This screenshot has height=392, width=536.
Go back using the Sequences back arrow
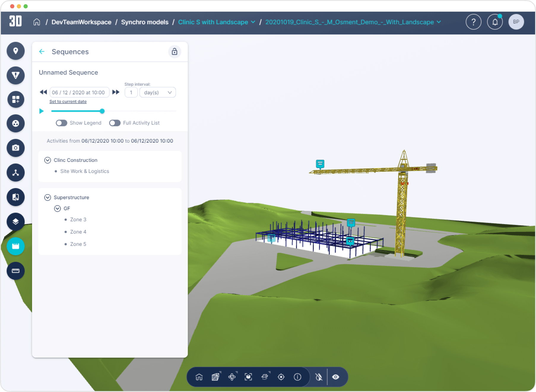42,52
